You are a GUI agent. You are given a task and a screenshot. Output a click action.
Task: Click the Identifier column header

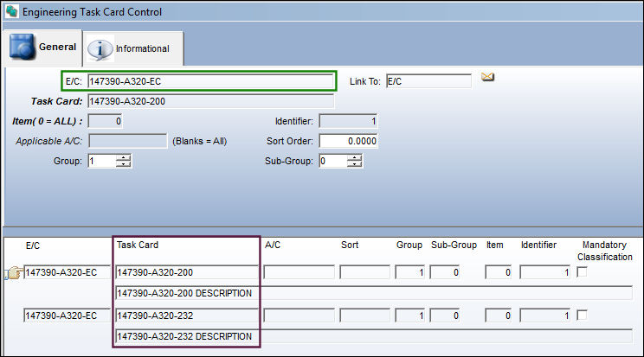(x=539, y=245)
